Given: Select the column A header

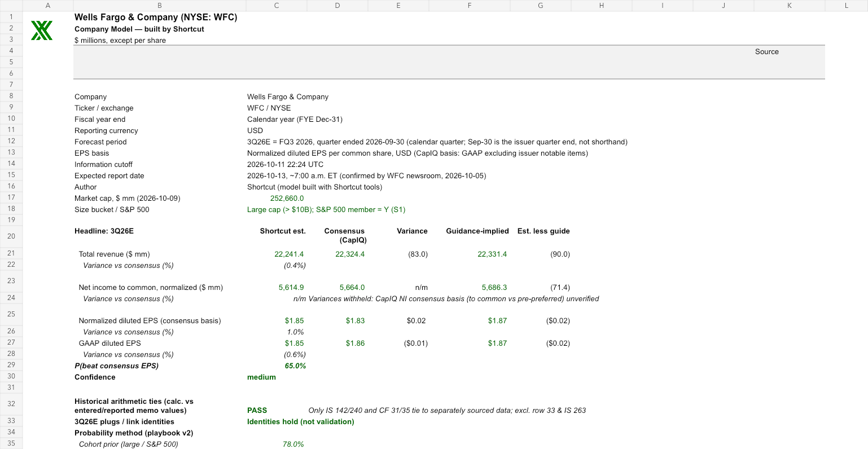Looking at the screenshot, I should pos(48,6).
